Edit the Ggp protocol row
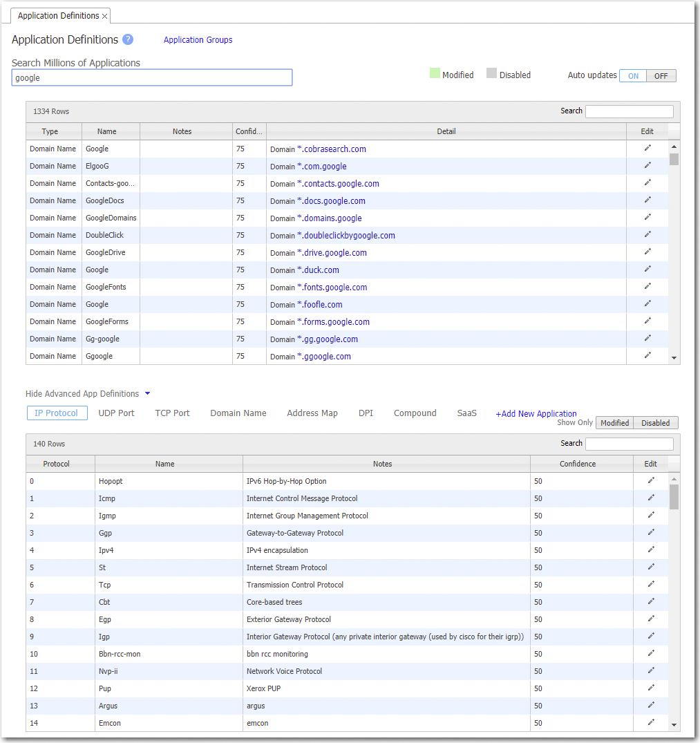 (651, 532)
